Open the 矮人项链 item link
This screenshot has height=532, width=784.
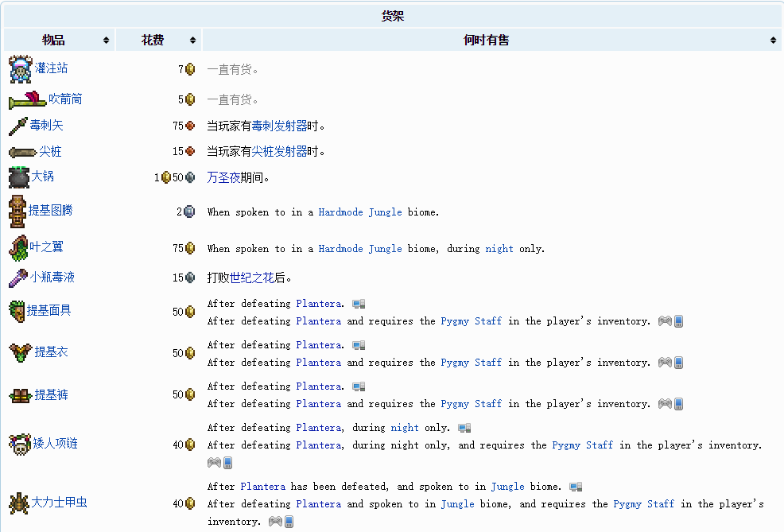[x=55, y=444]
